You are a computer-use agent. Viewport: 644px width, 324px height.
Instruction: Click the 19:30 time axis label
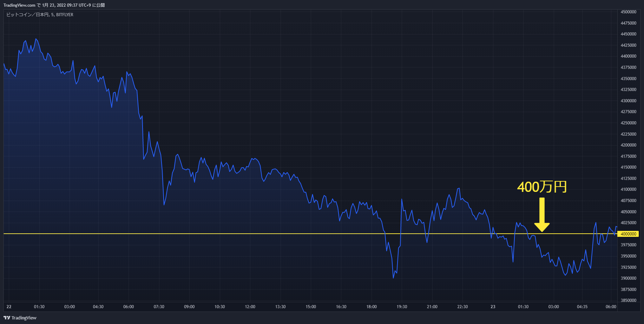click(402, 307)
